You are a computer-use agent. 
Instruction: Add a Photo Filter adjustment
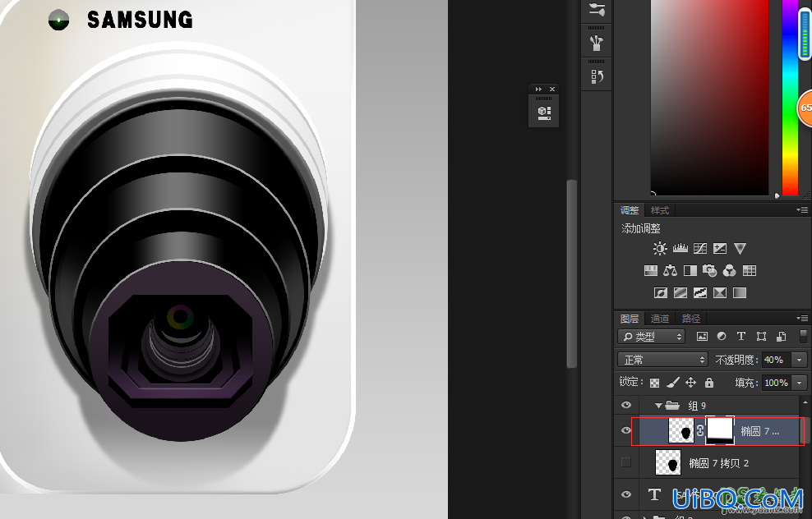coord(709,271)
